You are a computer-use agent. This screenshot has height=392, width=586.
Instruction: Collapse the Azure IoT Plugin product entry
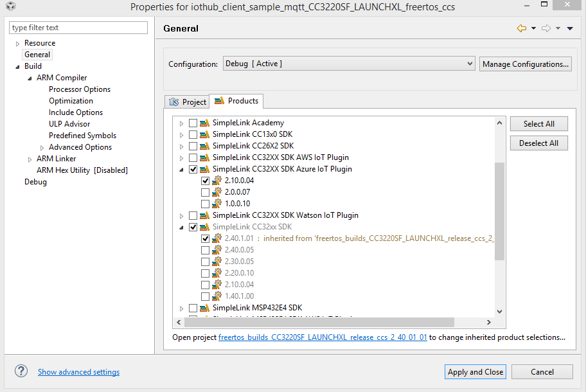pos(181,170)
